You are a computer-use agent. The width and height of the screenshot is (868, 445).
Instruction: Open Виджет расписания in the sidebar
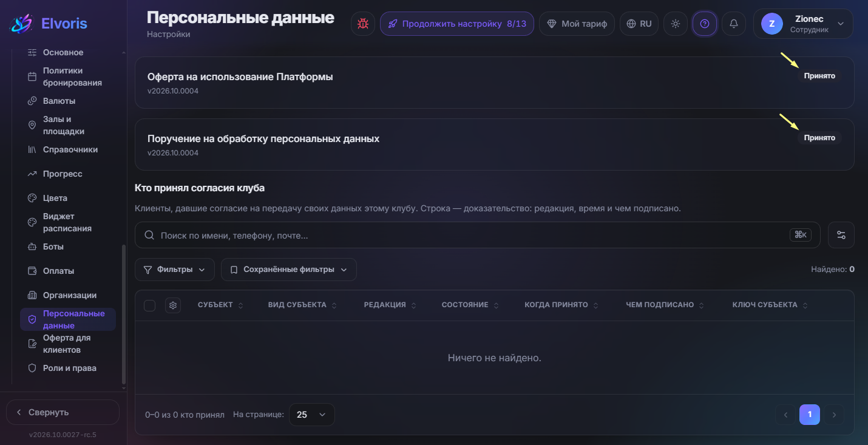(68, 222)
